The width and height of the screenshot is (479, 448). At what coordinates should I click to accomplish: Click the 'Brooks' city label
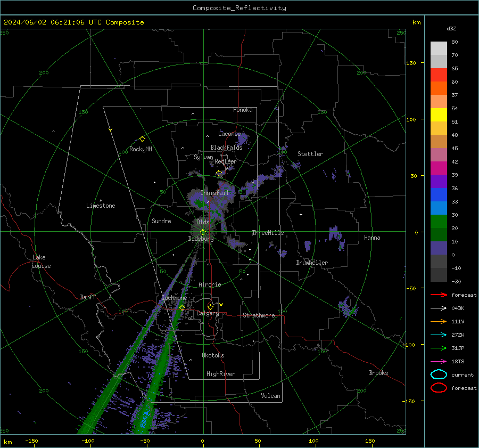coord(378,373)
